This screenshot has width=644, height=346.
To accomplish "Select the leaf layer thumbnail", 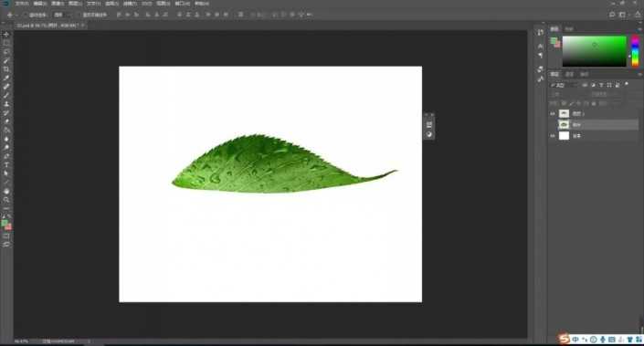I will (564, 124).
